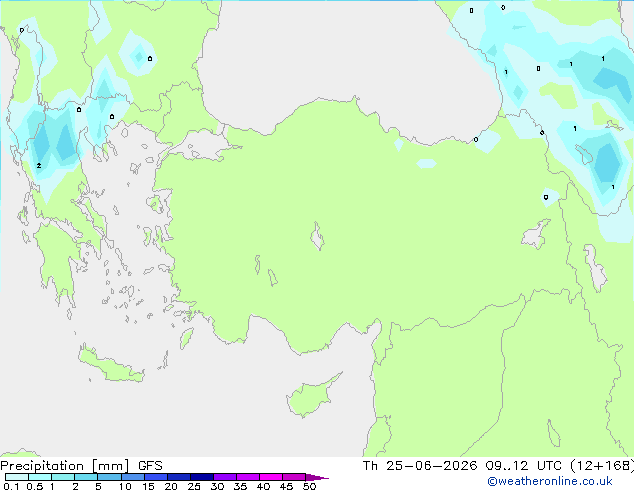The height and width of the screenshot is (490, 634).
Task: Click the 0.5–1 mm legend color swatch
Action: (40, 477)
